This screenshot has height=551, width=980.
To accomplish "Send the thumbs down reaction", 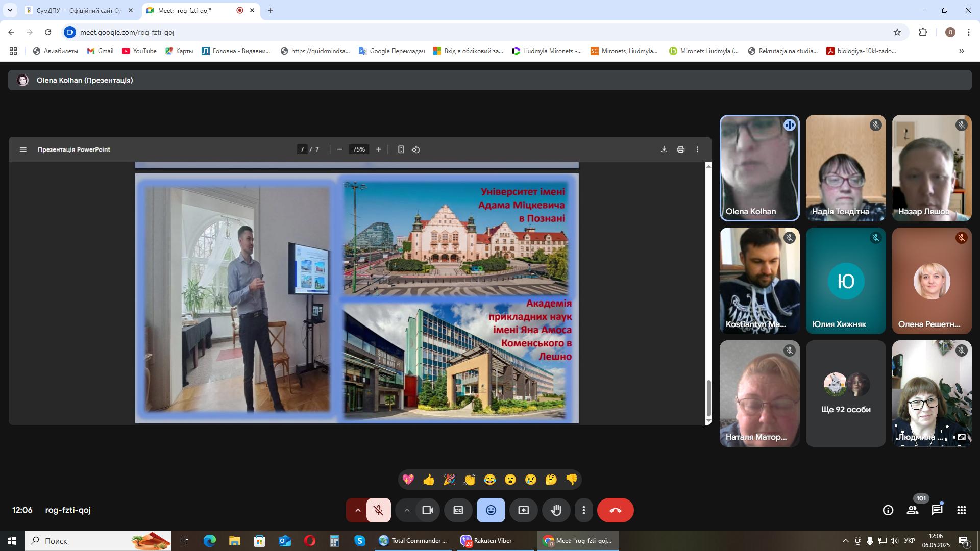I will [x=572, y=480].
